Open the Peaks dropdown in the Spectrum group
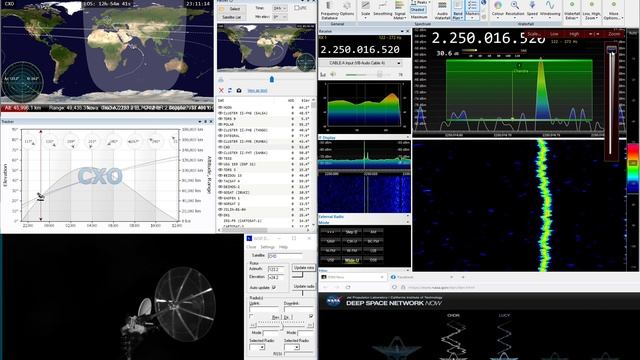 click(420, 2)
